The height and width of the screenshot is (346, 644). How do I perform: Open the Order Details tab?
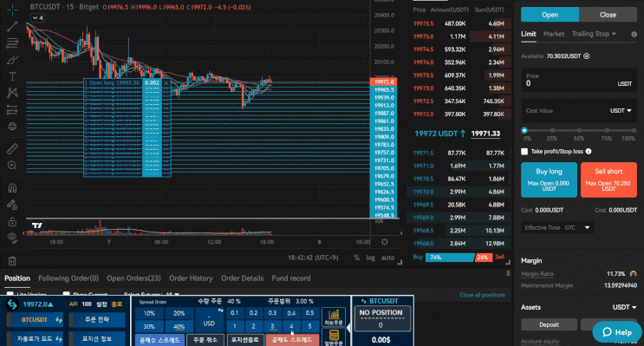[243, 278]
